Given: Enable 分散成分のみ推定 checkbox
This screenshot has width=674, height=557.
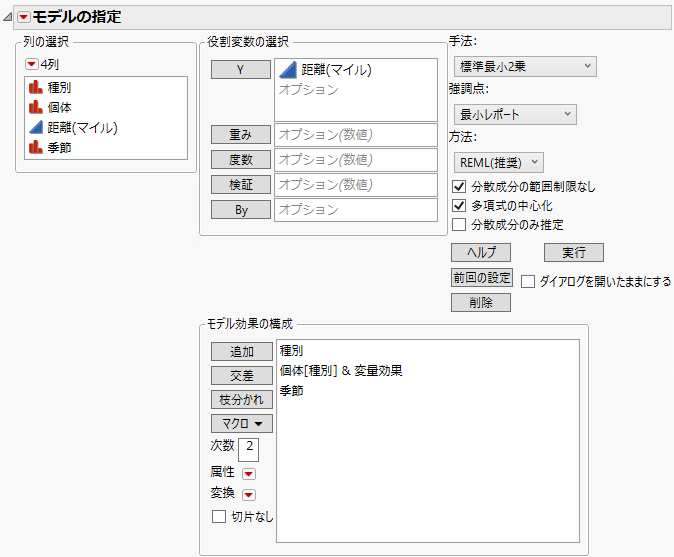Looking at the screenshot, I should coord(459,225).
